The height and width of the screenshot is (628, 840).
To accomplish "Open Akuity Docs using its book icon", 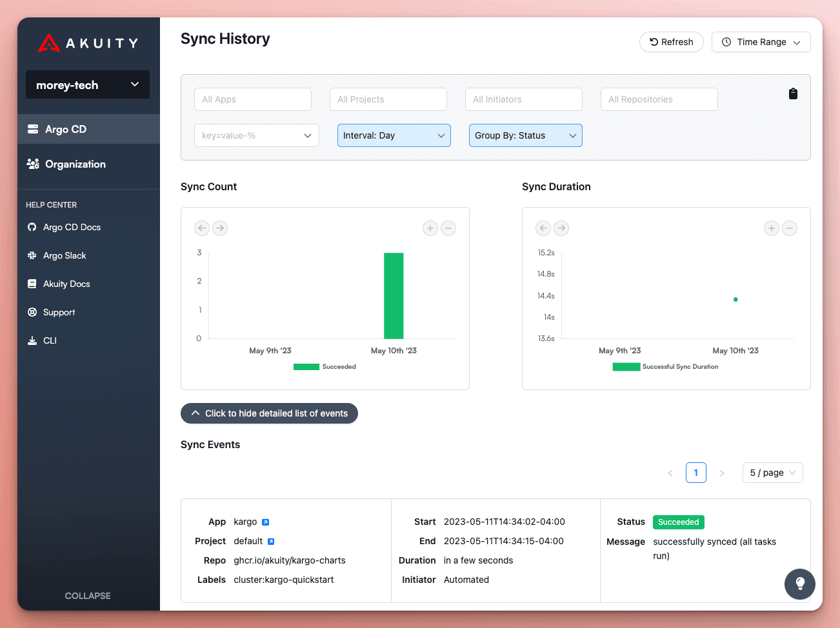I will click(x=33, y=284).
